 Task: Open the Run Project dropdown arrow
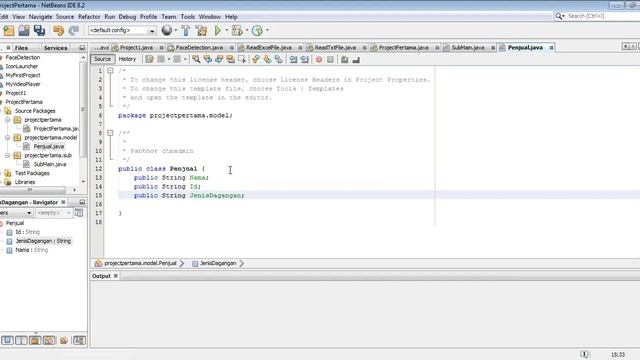tap(227, 30)
